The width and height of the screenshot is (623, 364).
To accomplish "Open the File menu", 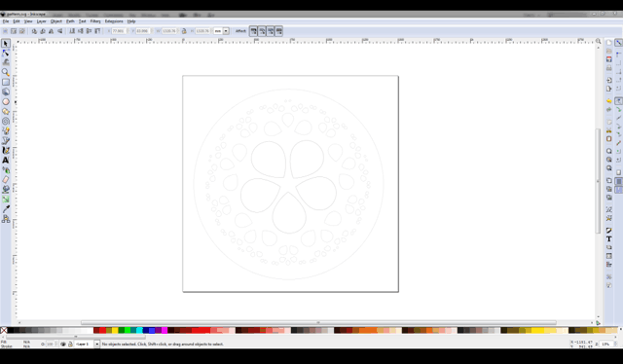I will pyautogui.click(x=6, y=21).
